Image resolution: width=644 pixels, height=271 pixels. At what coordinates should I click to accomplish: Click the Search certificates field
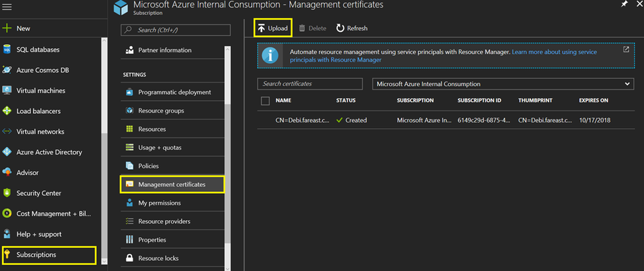(310, 84)
